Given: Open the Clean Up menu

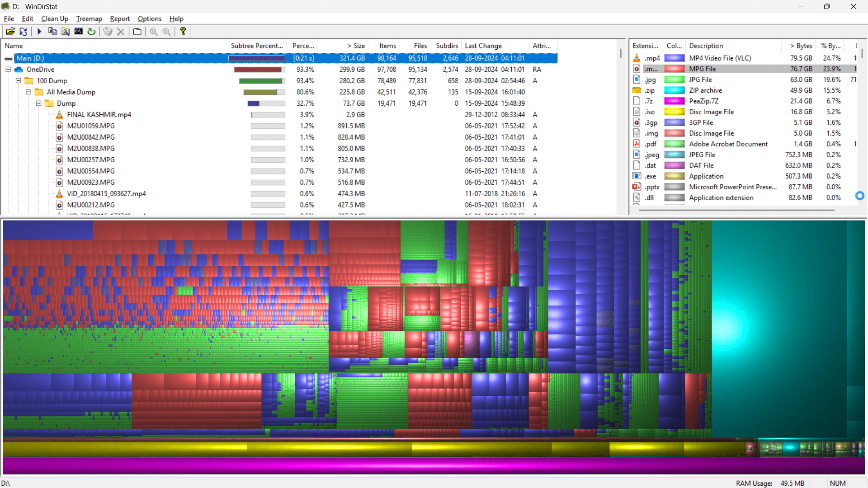Looking at the screenshot, I should [55, 19].
